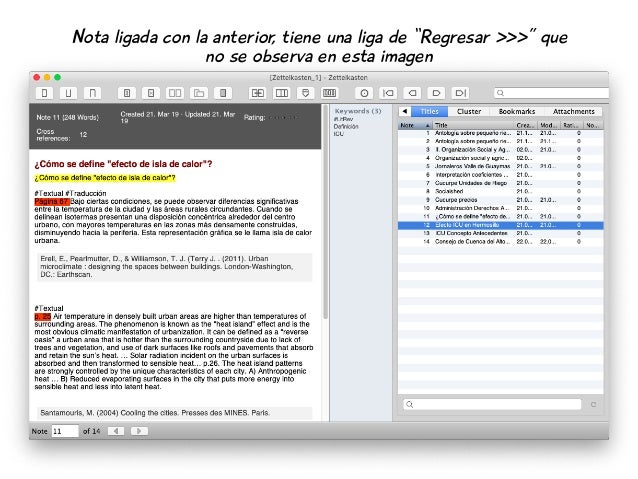
Task: Click the arrow-into-columns toolbar icon
Action: pos(258,93)
